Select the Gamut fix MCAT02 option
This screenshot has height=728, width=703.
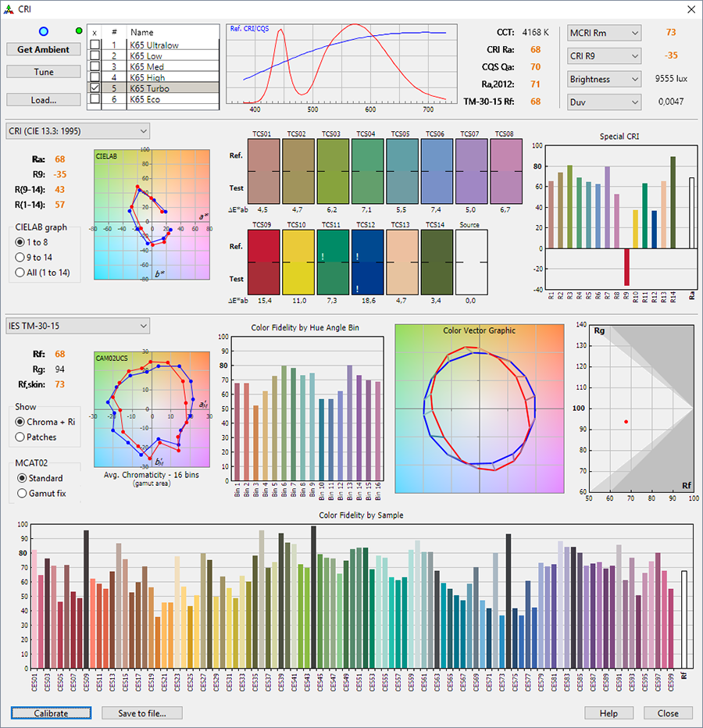click(x=22, y=494)
